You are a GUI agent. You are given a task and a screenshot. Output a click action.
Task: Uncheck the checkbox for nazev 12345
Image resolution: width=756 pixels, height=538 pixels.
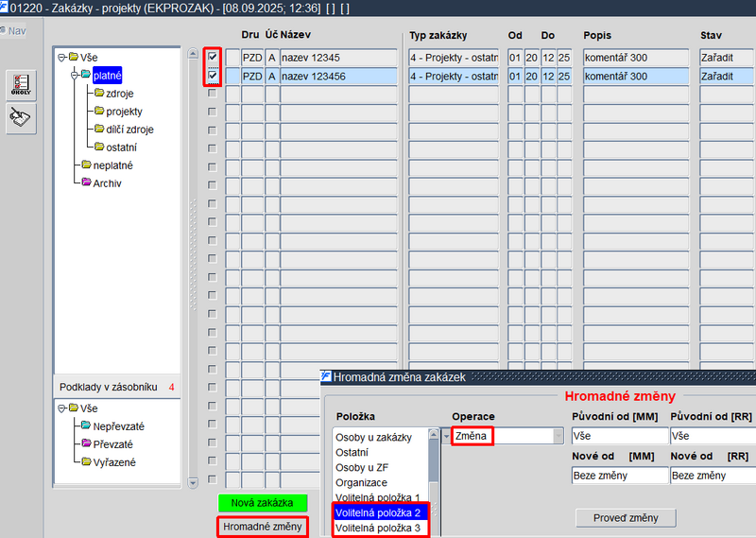(x=213, y=57)
